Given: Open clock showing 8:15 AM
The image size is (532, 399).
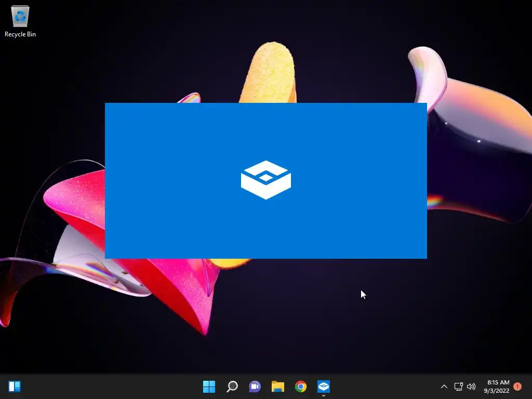Looking at the screenshot, I should [x=498, y=382].
